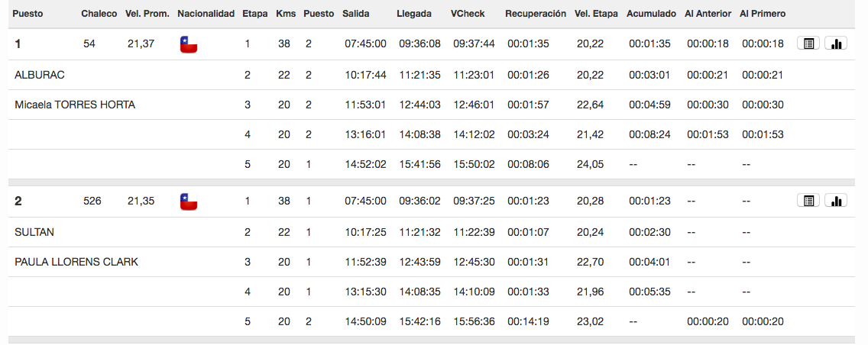Click the Acumulado column header
Screen dimensions: 868x345
tap(651, 14)
